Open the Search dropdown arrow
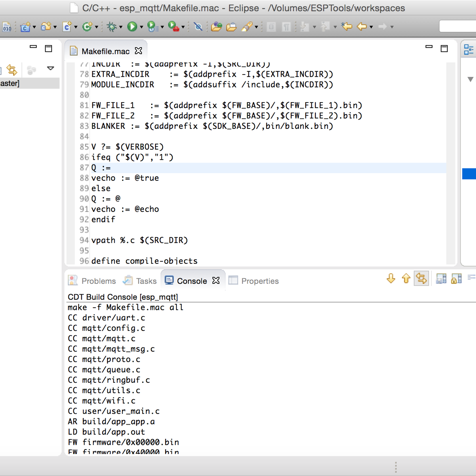The height and width of the screenshot is (476, 476). pos(256,27)
